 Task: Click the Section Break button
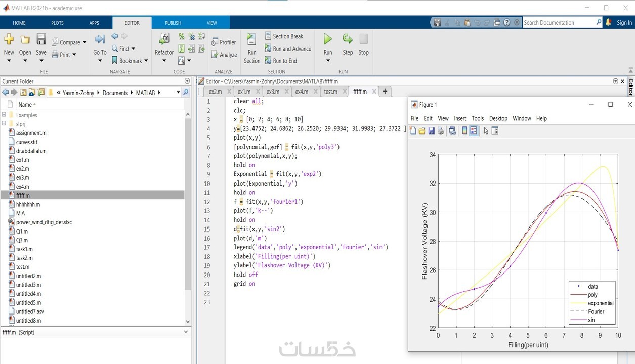(x=283, y=36)
